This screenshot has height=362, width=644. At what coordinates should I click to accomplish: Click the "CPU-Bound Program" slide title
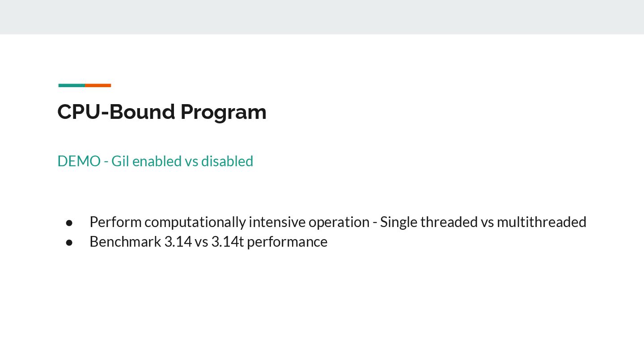click(162, 112)
